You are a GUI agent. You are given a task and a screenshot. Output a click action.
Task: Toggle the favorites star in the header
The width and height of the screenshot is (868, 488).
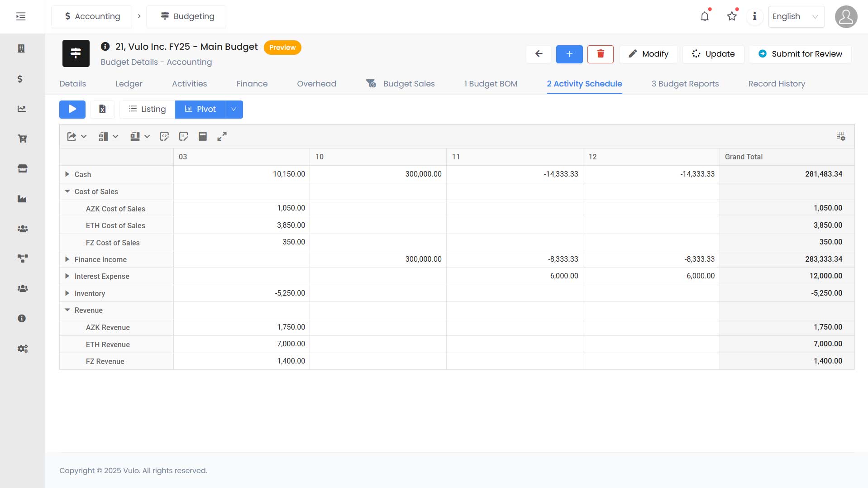pos(731,16)
